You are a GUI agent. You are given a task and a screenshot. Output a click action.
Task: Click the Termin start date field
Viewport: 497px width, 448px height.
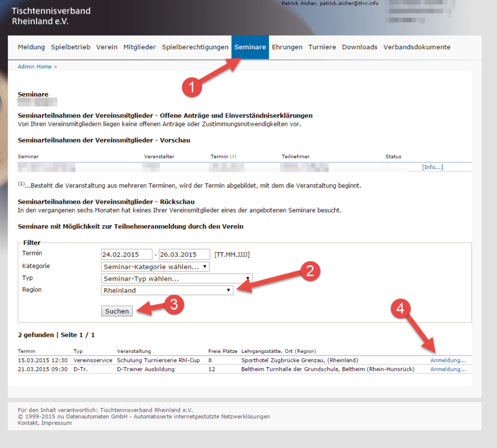point(127,255)
